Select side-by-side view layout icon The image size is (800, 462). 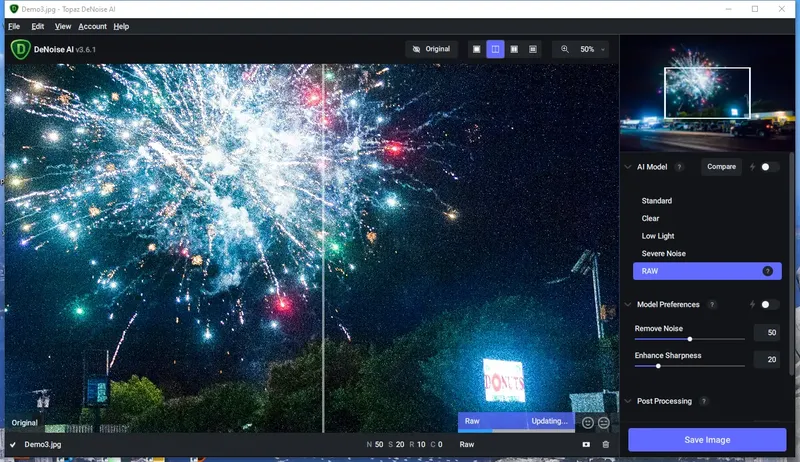[514, 49]
